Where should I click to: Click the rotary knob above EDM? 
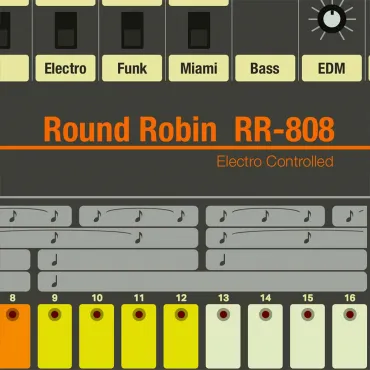(332, 19)
